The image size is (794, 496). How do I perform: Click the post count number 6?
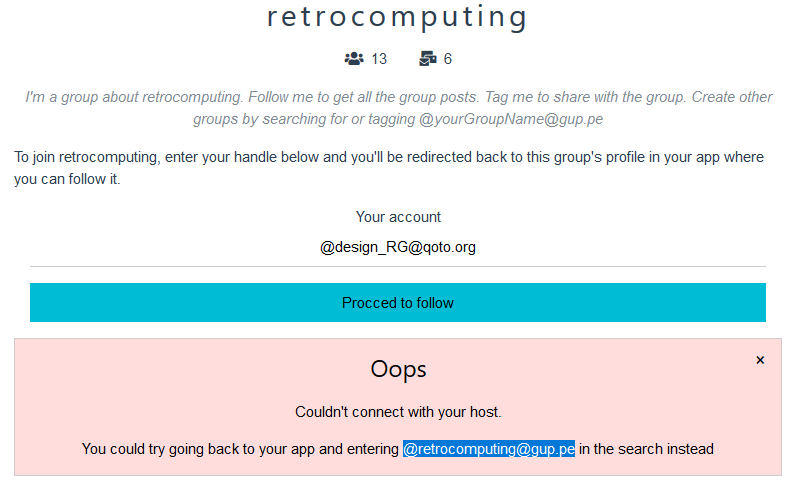pos(448,59)
